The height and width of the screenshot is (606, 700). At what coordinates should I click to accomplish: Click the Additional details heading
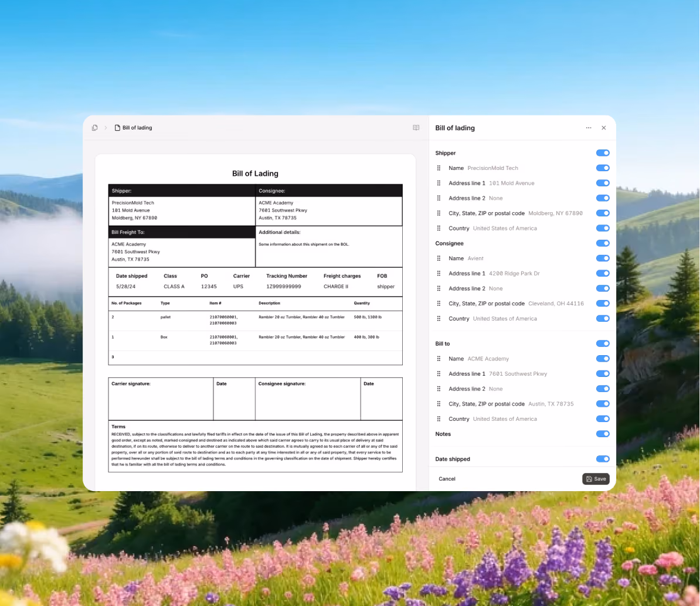[280, 232]
